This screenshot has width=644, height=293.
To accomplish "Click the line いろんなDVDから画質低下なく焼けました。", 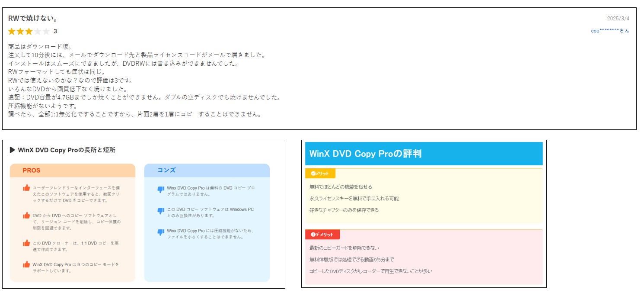I will (x=68, y=89).
